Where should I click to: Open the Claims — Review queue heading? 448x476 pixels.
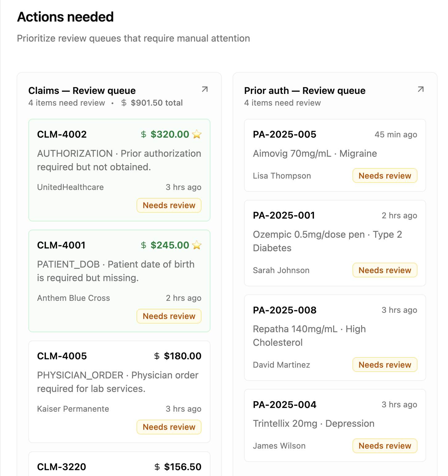point(82,91)
